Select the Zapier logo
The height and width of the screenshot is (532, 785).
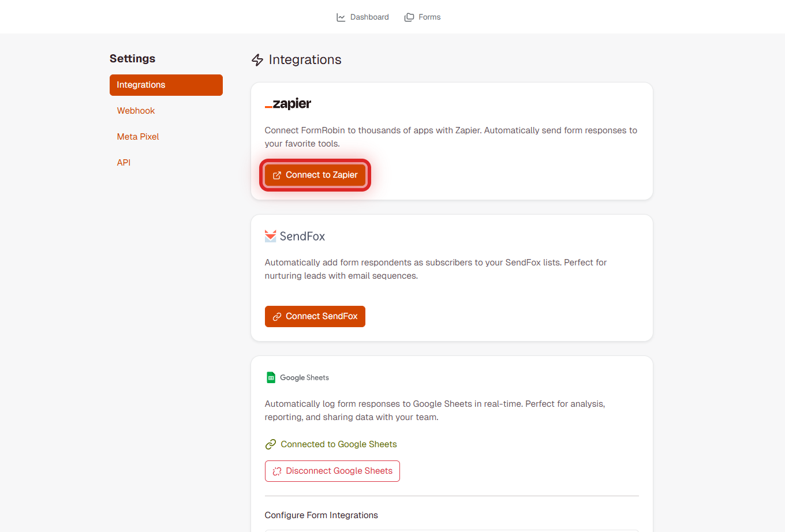click(x=287, y=104)
